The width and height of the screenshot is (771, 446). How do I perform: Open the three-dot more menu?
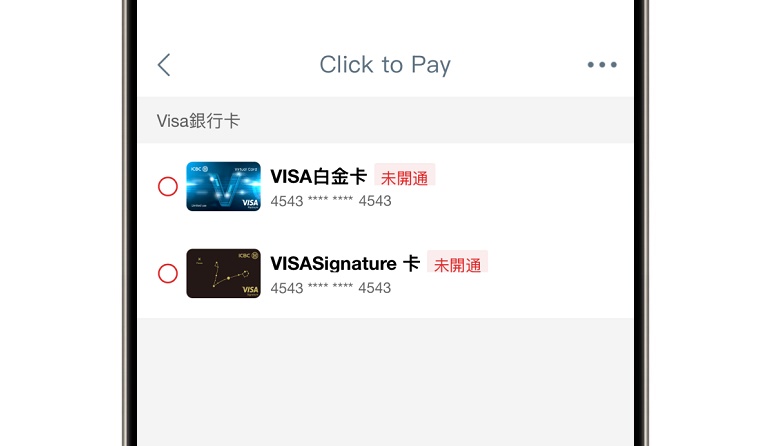click(x=602, y=64)
